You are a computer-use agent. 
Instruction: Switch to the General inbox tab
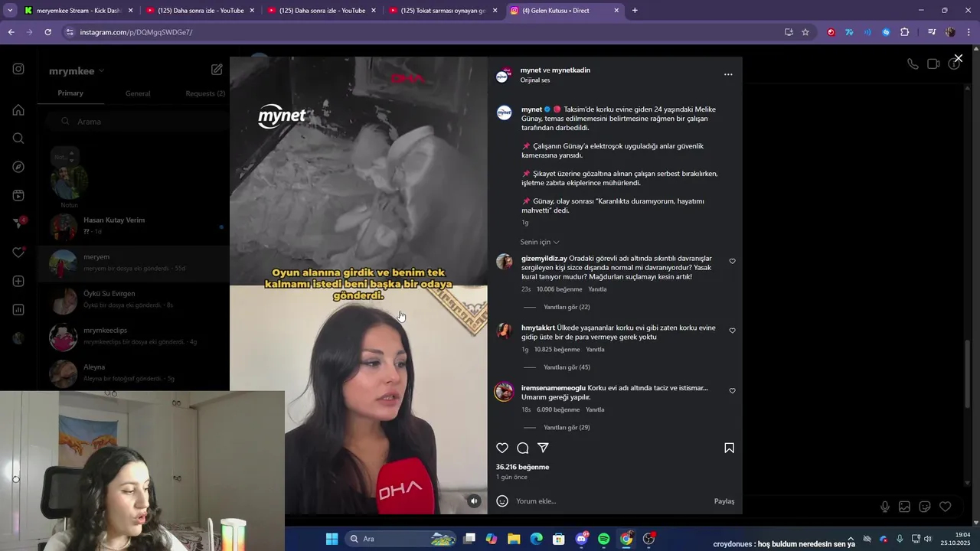pyautogui.click(x=138, y=93)
